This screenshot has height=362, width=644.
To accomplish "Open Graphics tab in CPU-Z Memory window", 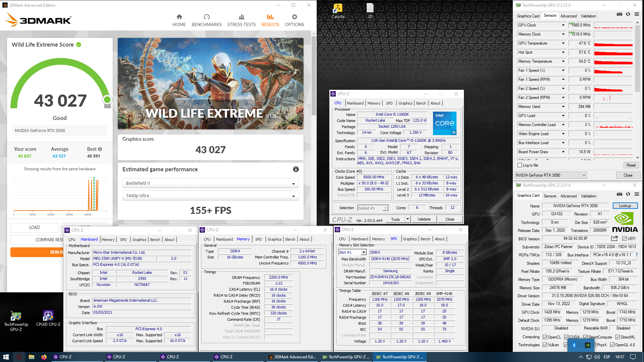I will pos(274,239).
